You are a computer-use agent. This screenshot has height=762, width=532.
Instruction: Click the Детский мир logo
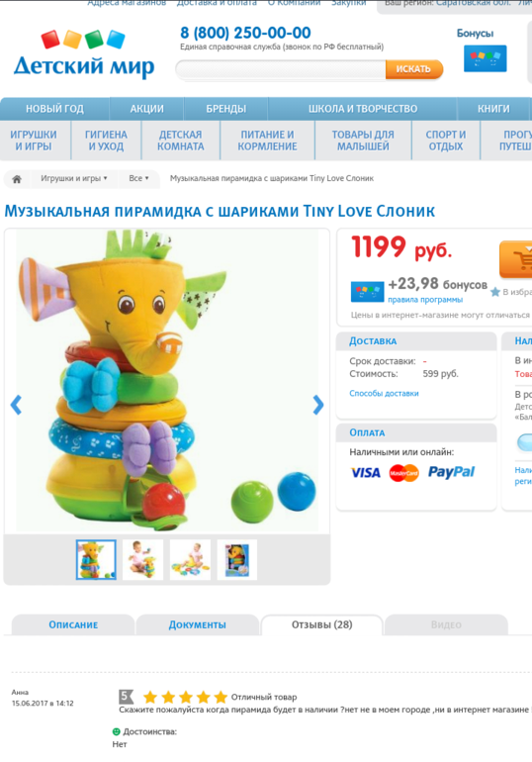[84, 54]
